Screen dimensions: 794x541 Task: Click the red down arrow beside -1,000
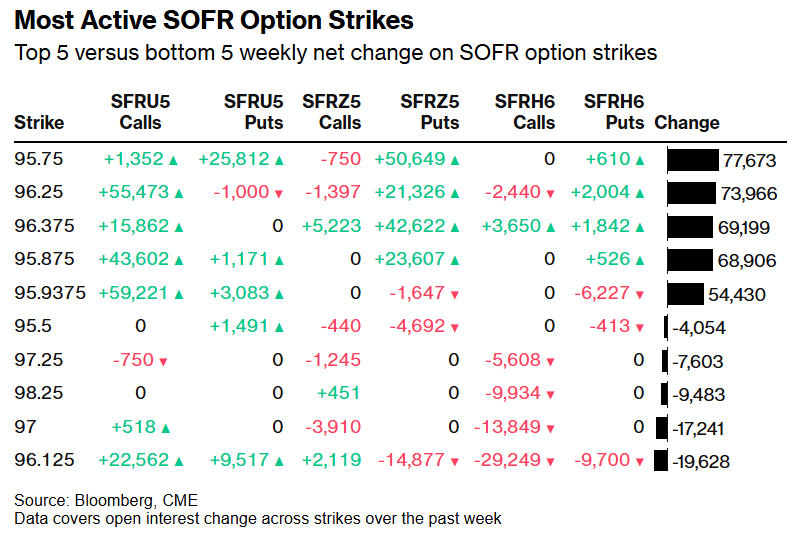(x=278, y=194)
